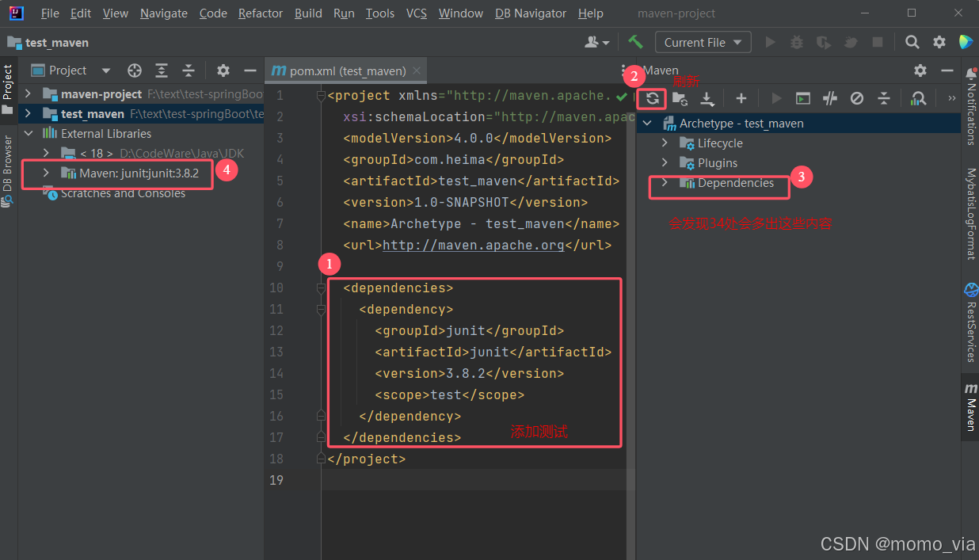The width and height of the screenshot is (979, 560).
Task: Expand all in Project panel
Action: [x=162, y=70]
